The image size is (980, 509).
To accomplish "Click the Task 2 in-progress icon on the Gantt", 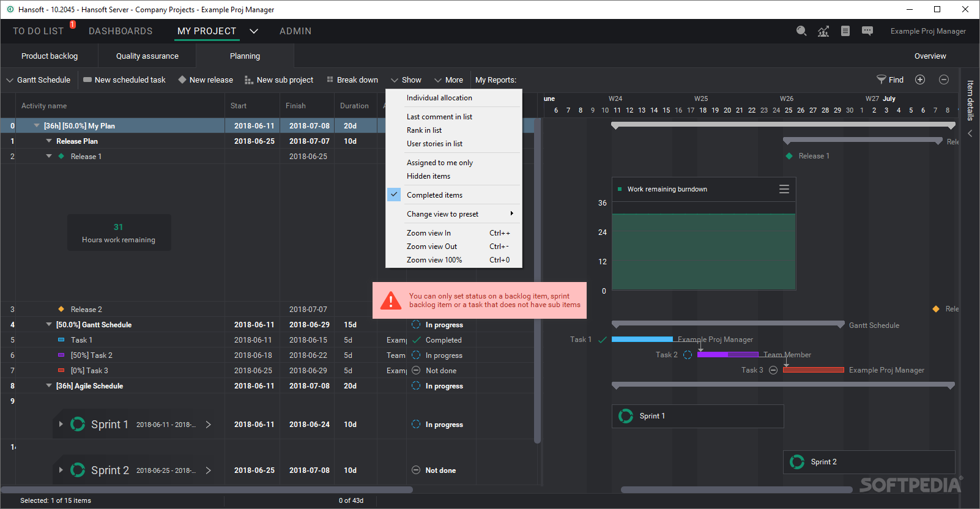I will tap(688, 355).
